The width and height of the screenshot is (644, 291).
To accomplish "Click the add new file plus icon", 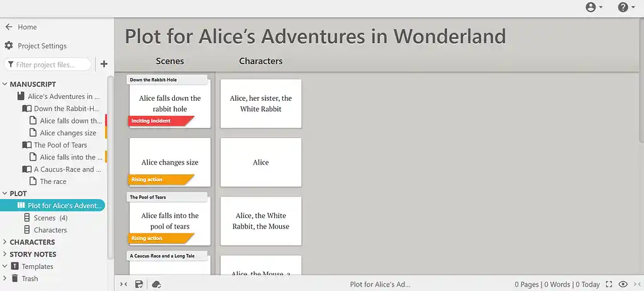I will [x=104, y=64].
